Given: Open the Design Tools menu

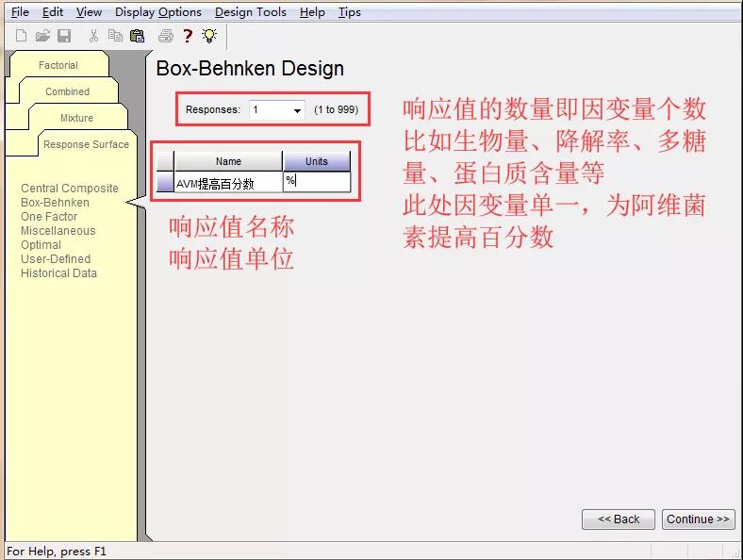Looking at the screenshot, I should click(x=251, y=12).
